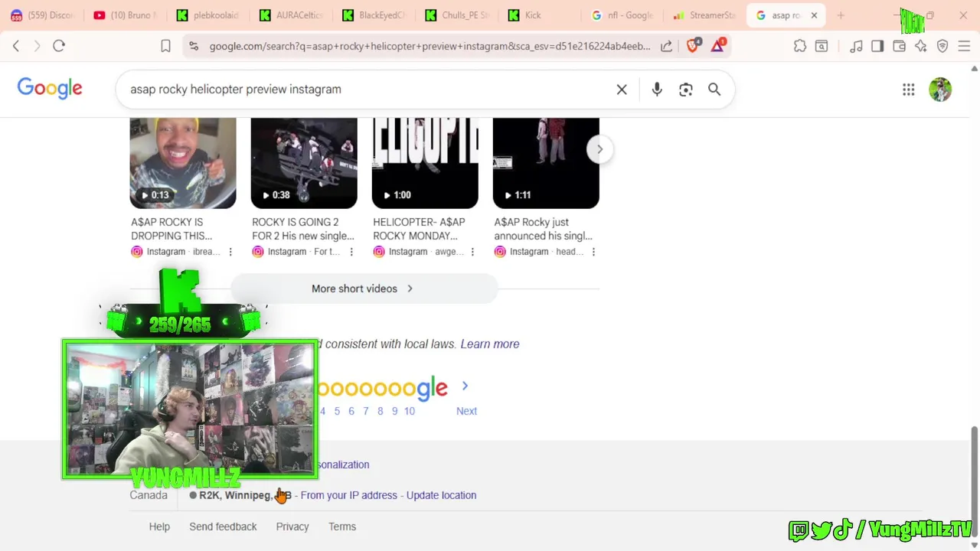This screenshot has height=551, width=980.
Task: Click the Update location link
Action: 441,495
